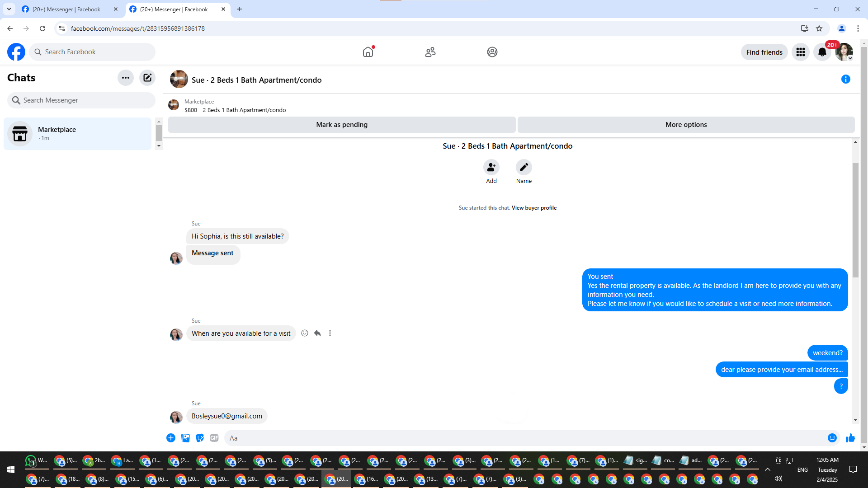This screenshot has height=488, width=868.
Task: Open the Marketplace listing thumbnail
Action: (174, 105)
